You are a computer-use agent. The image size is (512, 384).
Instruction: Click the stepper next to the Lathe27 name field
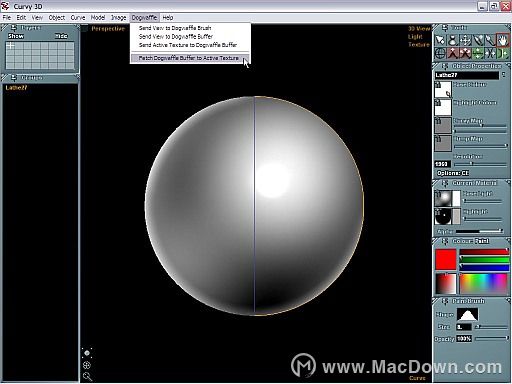coord(504,75)
